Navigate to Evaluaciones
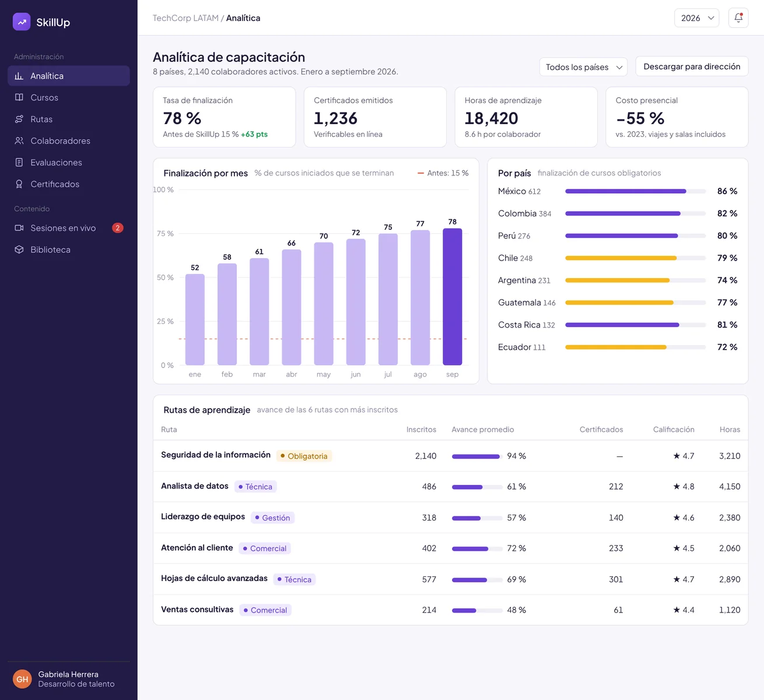764x700 pixels. click(x=69, y=162)
